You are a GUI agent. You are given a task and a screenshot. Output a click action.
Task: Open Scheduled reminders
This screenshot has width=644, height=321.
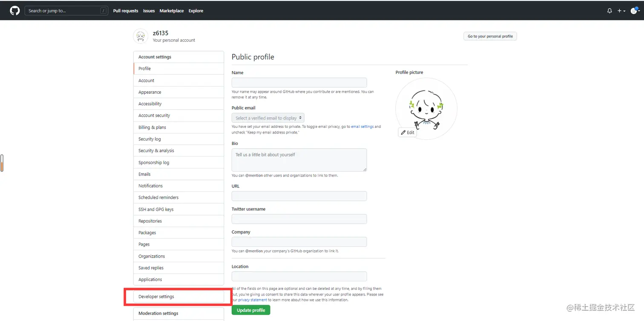click(178, 197)
